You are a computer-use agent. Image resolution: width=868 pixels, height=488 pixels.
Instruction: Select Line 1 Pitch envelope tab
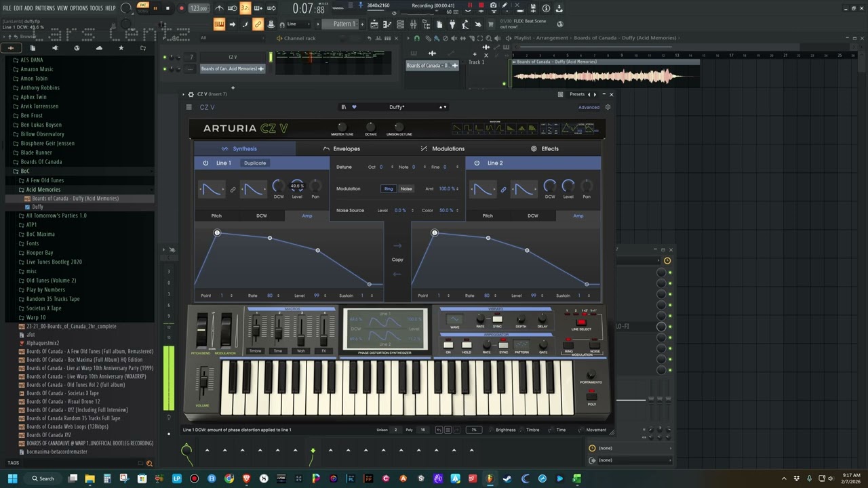point(216,216)
